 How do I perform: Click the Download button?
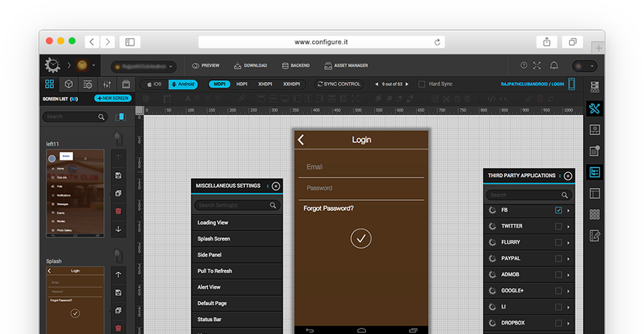[250, 66]
